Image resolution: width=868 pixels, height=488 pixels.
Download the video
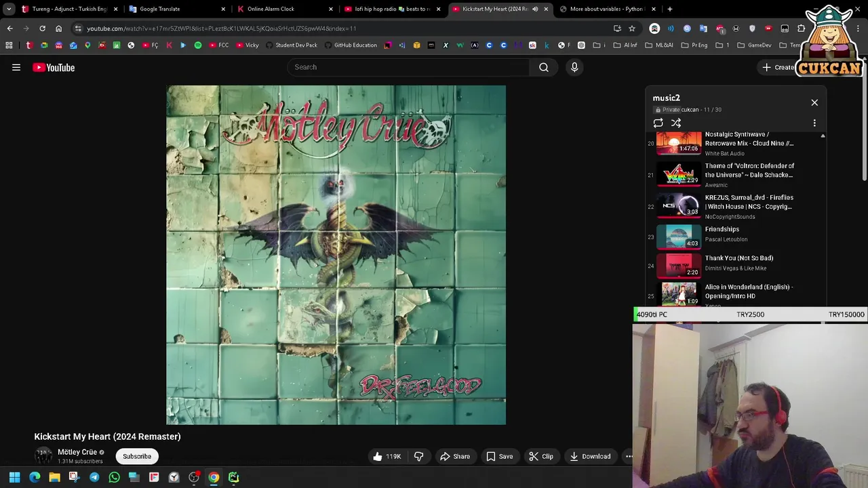point(591,456)
